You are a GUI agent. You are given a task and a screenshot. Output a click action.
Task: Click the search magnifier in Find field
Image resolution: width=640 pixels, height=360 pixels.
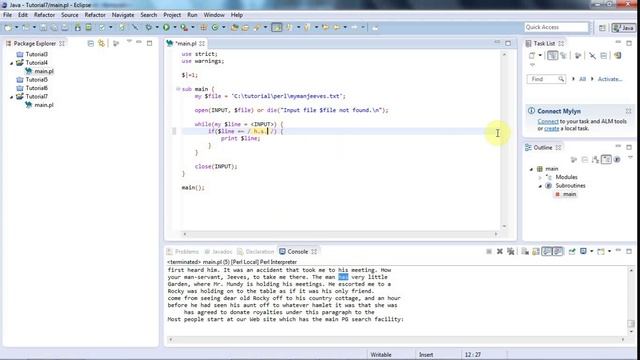[561, 79]
